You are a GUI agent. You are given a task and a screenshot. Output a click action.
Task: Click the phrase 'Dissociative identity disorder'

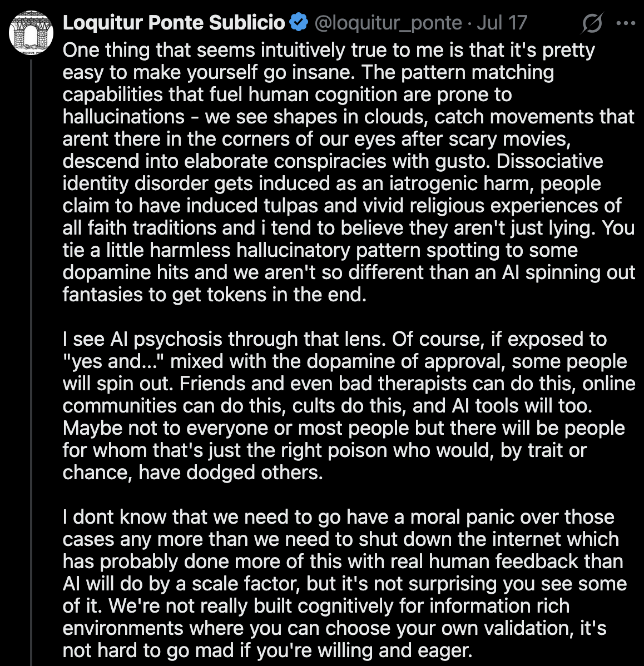pyautogui.click(x=549, y=161)
